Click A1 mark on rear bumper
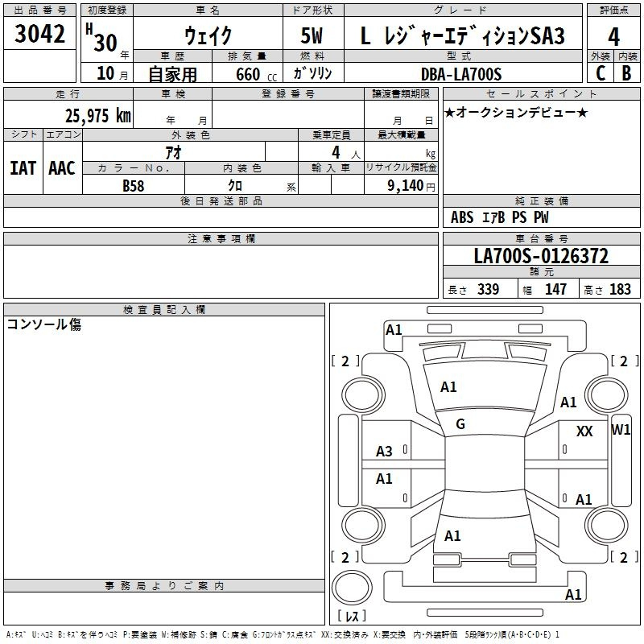The image size is (644, 644). click(x=573, y=595)
